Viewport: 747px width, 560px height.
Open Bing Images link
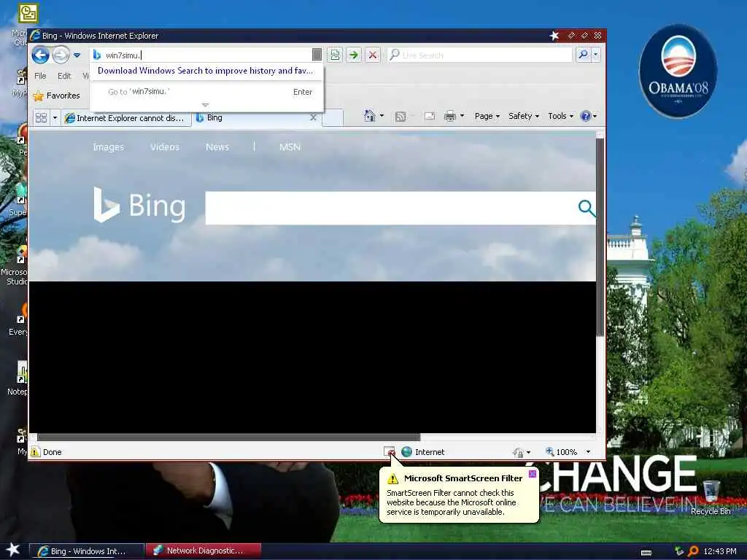108,147
